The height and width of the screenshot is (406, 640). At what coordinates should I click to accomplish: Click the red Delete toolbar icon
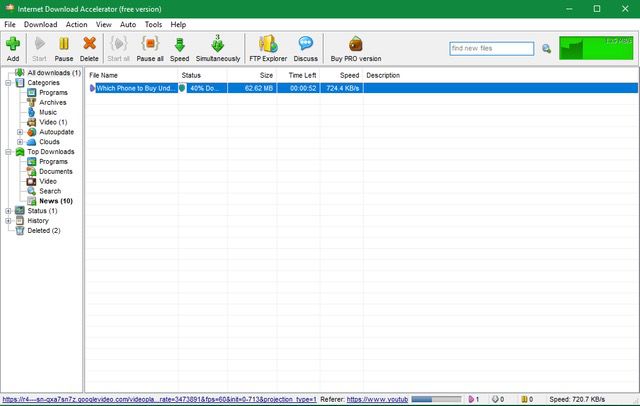tap(90, 44)
